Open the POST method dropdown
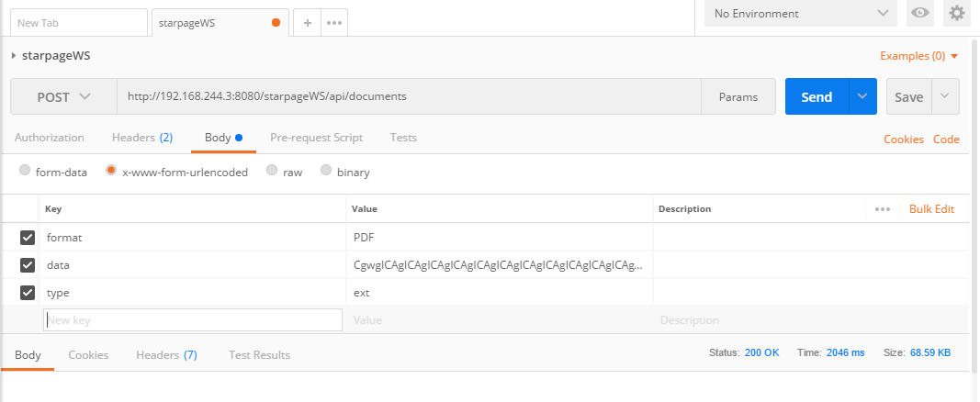The height and width of the screenshot is (402, 980). point(63,96)
